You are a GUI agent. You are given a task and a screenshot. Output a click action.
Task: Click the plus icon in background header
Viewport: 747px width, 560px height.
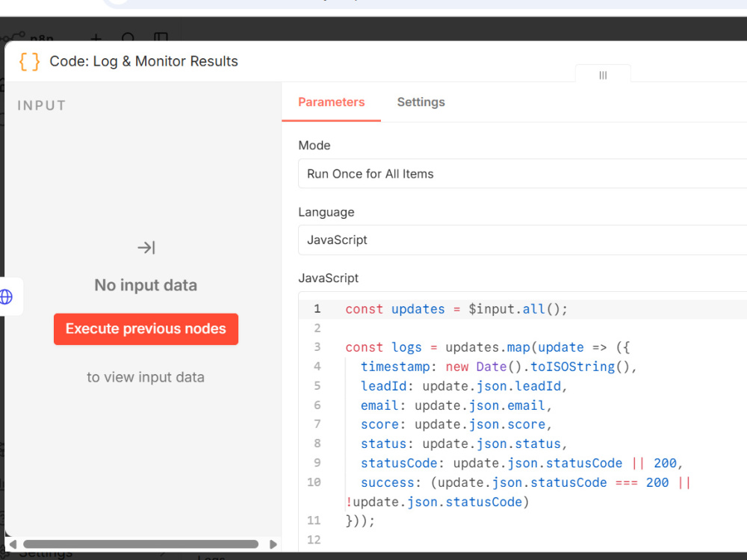coord(96,37)
